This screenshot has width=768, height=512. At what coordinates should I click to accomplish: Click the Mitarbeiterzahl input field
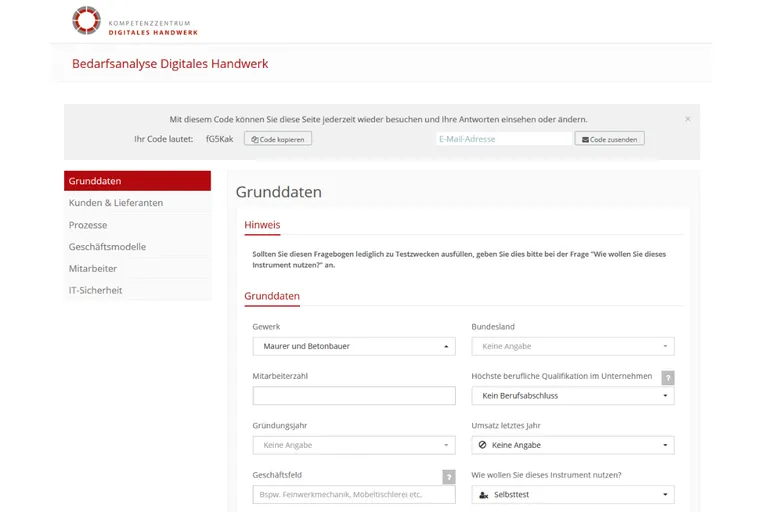354,396
